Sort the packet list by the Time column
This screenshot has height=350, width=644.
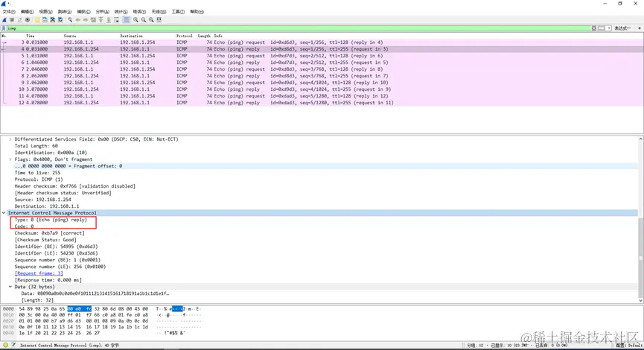tap(31, 36)
